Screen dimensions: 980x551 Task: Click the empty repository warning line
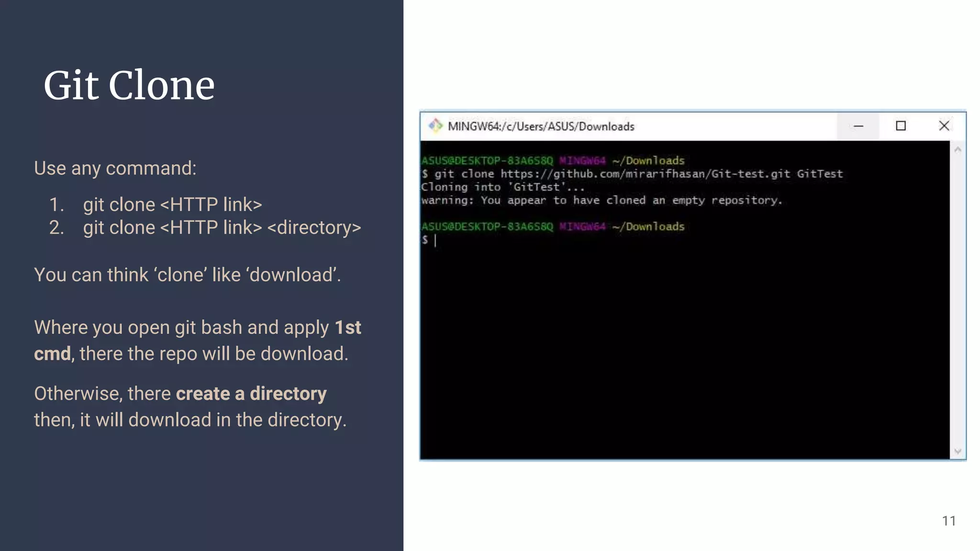601,200
